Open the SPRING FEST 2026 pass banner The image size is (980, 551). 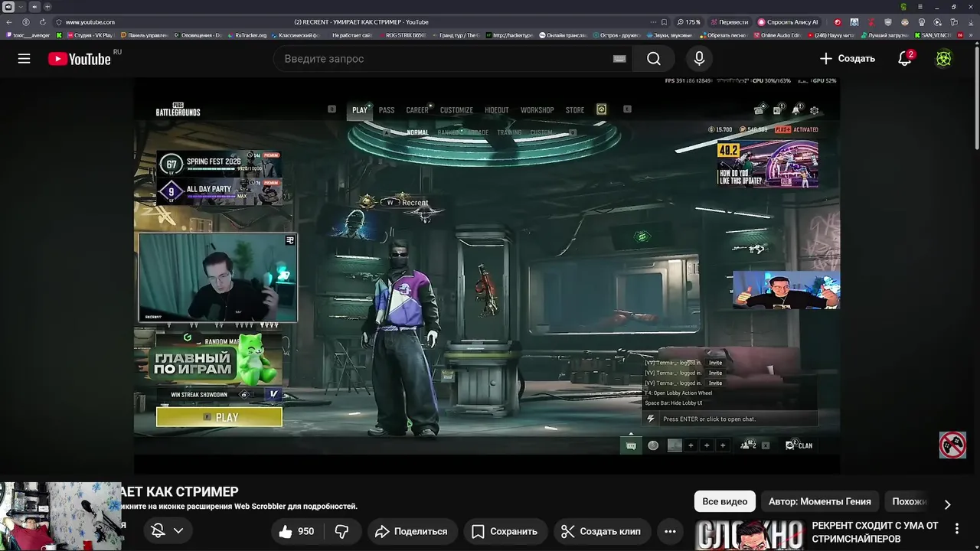(x=219, y=163)
